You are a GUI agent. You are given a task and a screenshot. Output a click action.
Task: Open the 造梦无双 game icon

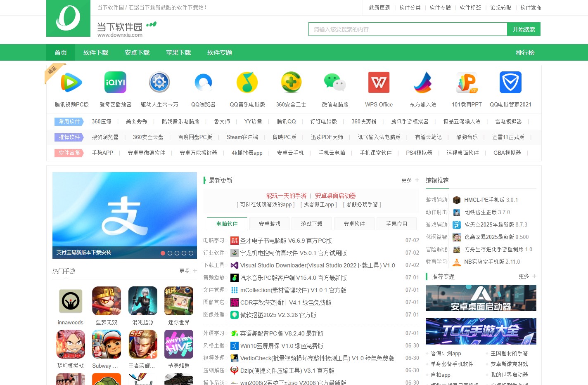tap(107, 301)
